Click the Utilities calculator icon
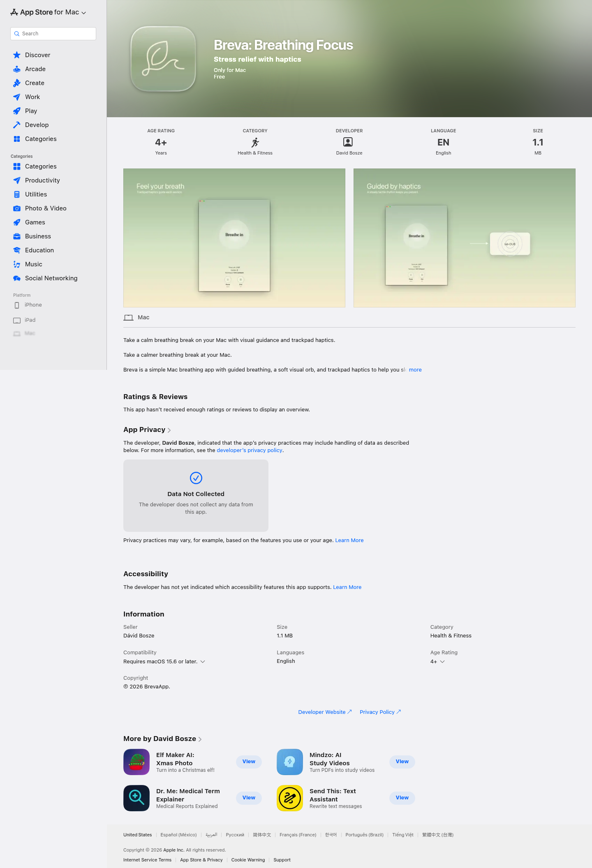Viewport: 592px width, 868px height. tap(17, 194)
